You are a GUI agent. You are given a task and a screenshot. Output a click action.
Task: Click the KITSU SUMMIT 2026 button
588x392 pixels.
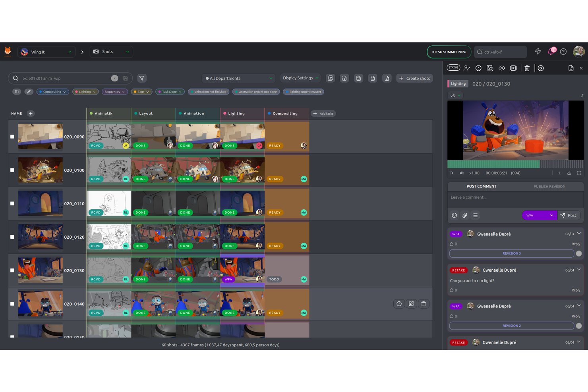(449, 52)
